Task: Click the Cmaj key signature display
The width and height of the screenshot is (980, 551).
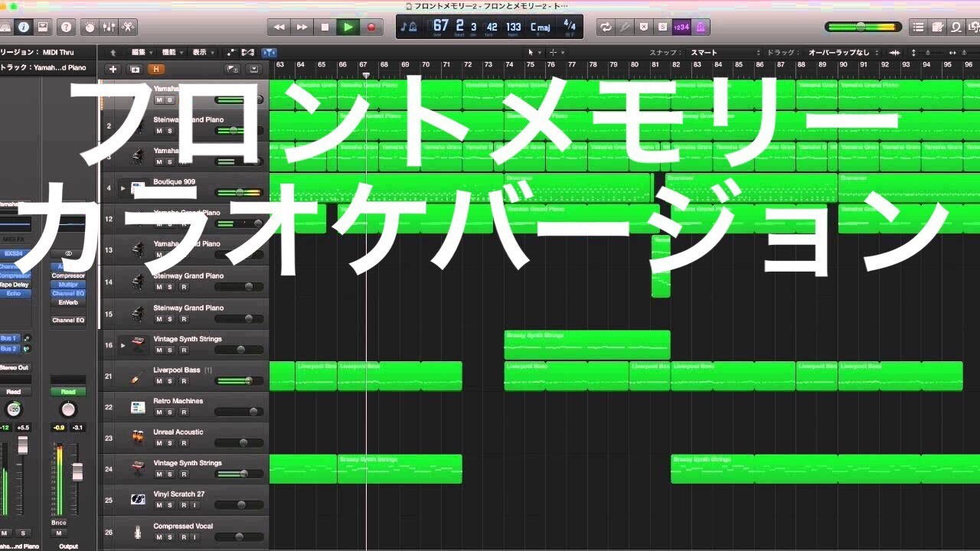Action: (540, 27)
